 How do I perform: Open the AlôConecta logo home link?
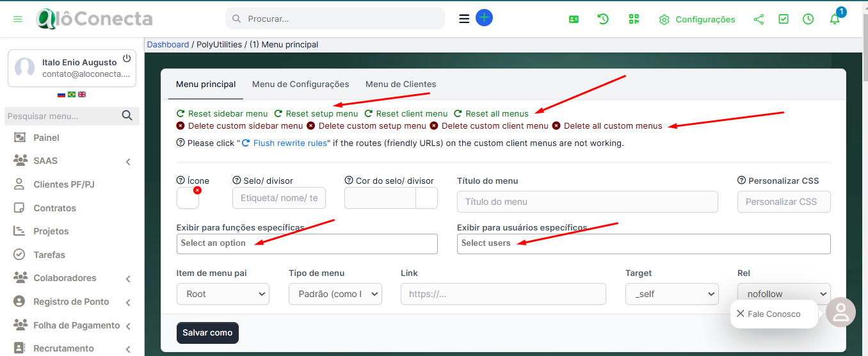click(94, 19)
